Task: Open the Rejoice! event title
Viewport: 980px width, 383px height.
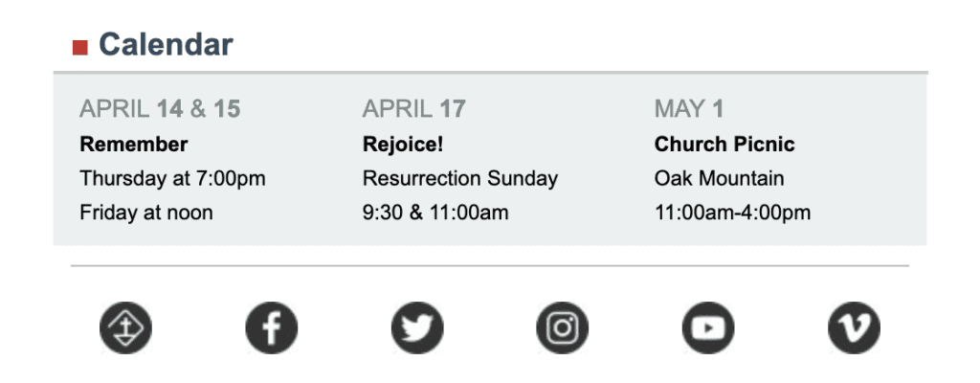Action: pos(403,145)
